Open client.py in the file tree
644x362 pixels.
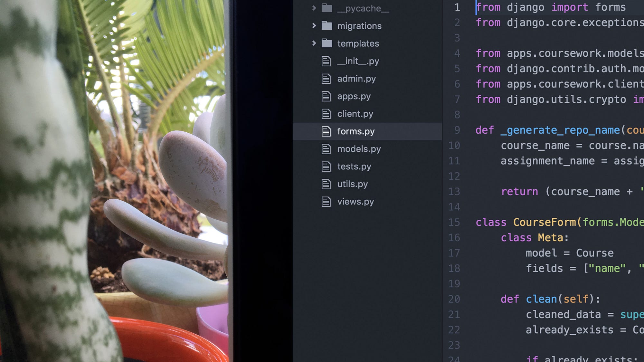(355, 114)
